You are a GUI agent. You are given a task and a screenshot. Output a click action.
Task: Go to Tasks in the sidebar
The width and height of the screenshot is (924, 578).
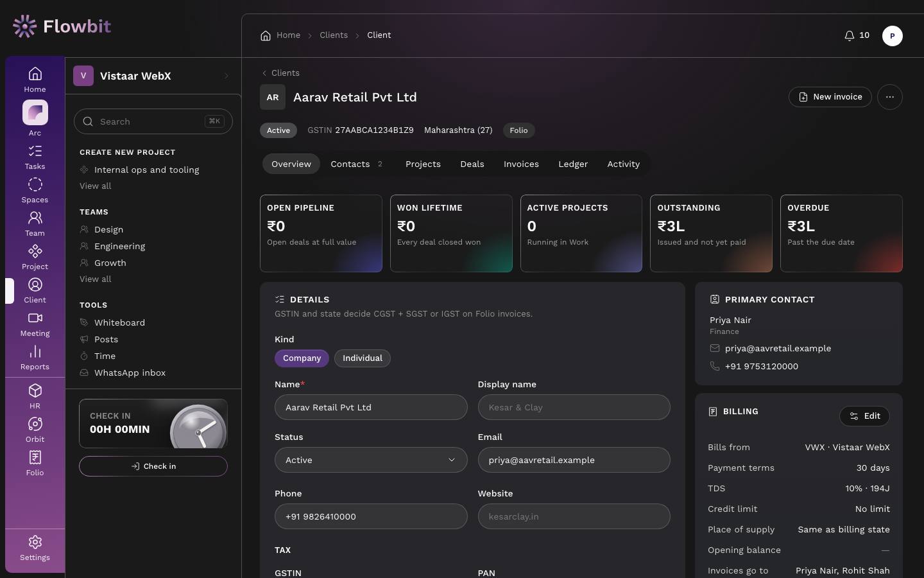pyautogui.click(x=35, y=157)
